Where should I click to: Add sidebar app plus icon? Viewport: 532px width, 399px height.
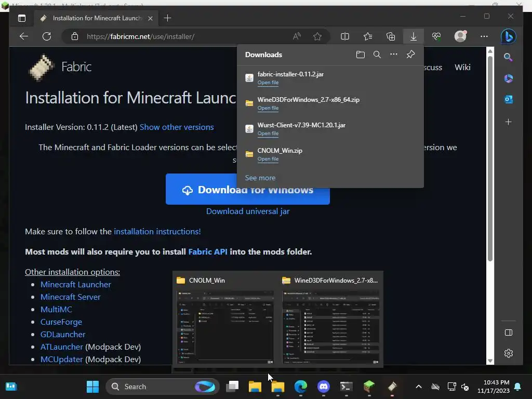[x=508, y=122]
